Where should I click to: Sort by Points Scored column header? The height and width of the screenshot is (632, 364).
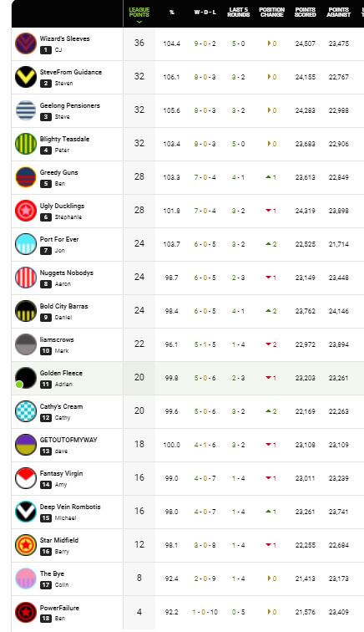coord(306,12)
